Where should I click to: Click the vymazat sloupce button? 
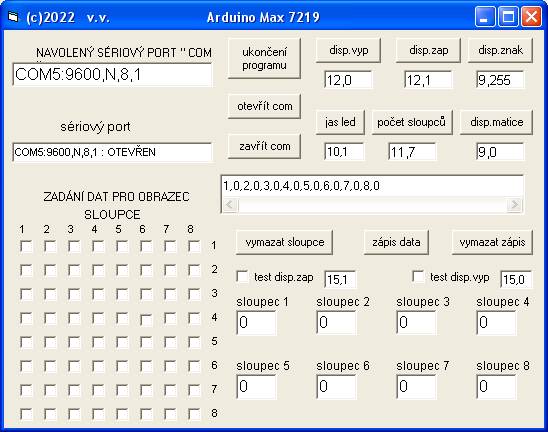(x=284, y=242)
